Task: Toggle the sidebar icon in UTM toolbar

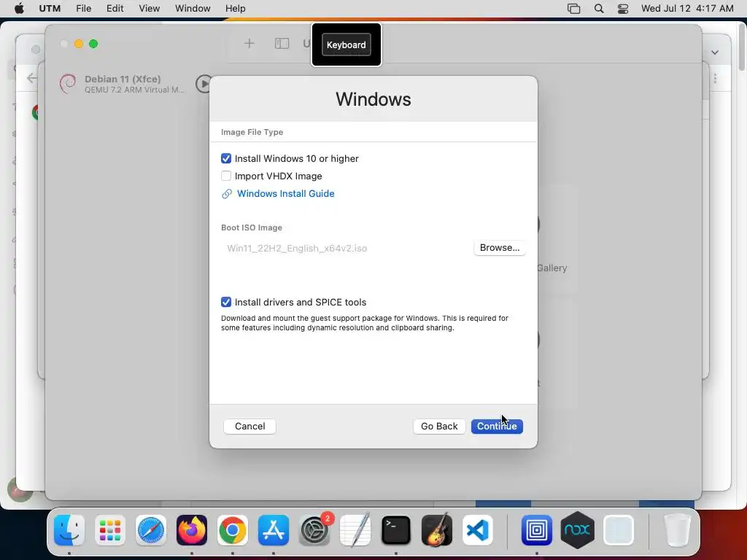Action: pos(282,44)
